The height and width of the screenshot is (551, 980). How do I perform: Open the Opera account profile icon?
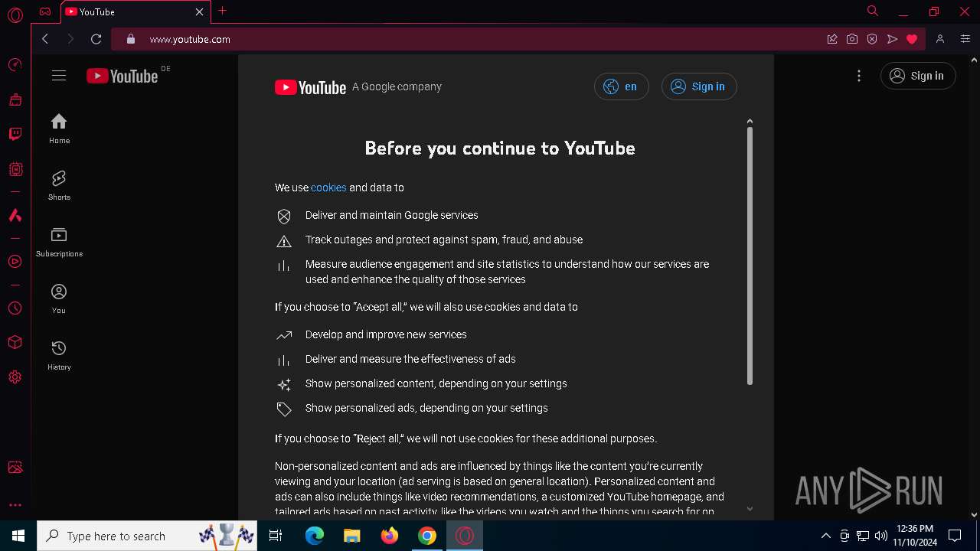940,39
